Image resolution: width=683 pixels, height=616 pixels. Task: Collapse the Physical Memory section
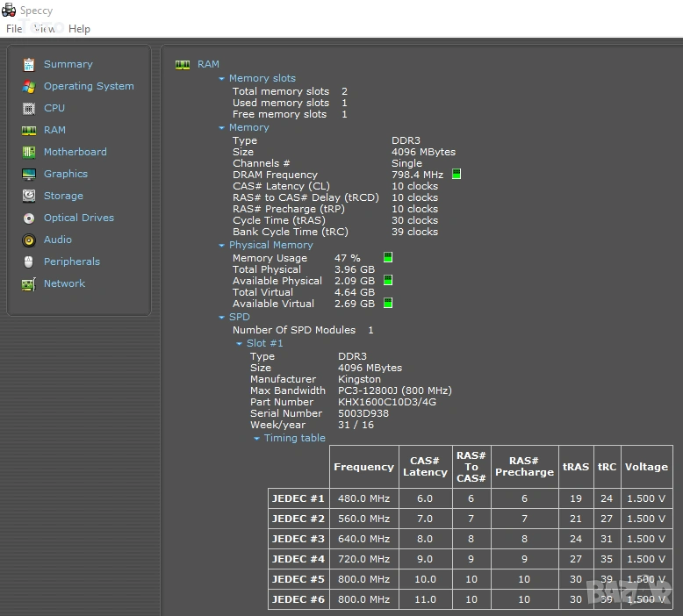(x=222, y=246)
